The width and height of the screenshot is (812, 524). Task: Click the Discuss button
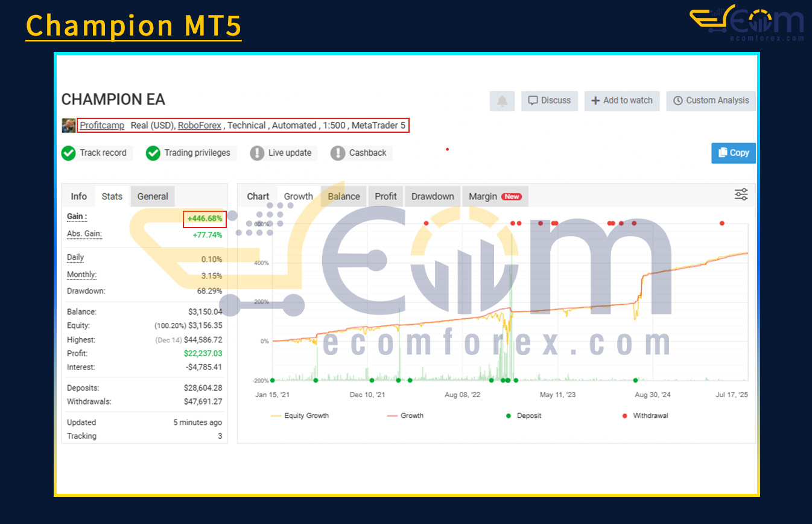[x=550, y=101]
